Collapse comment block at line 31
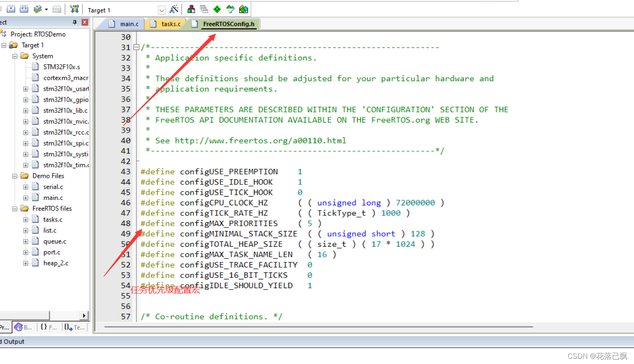The height and width of the screenshot is (364, 634). [137, 47]
